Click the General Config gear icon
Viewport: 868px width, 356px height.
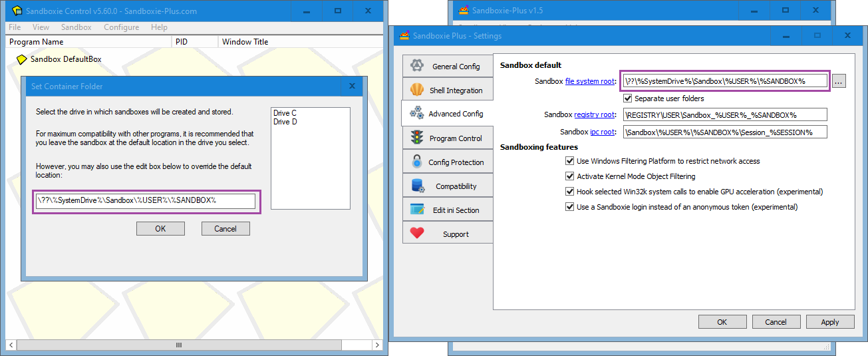417,66
